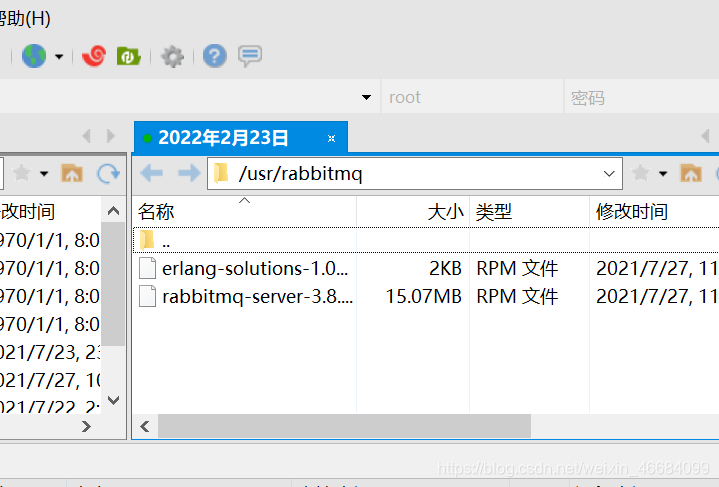The height and width of the screenshot is (487, 719).
Task: Click local pane bookmark star icon
Action: point(22,173)
